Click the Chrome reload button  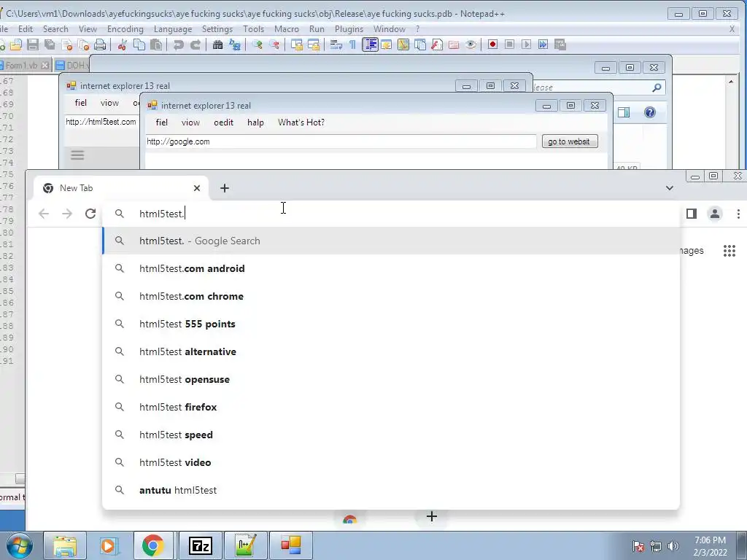(90, 214)
